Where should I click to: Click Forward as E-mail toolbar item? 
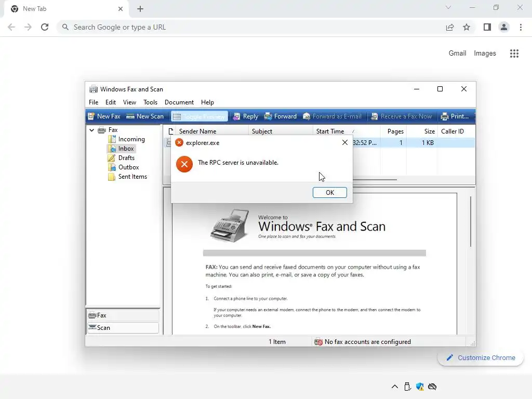[332, 116]
